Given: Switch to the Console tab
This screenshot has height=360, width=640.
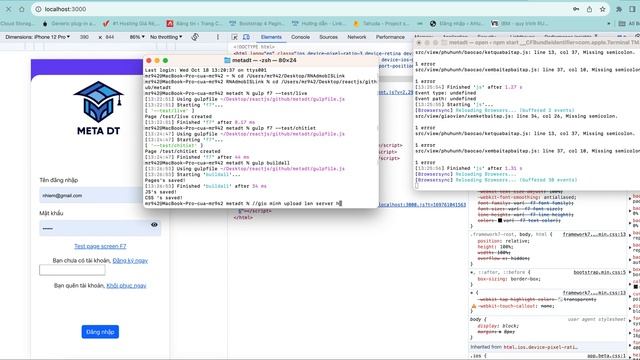Looking at the screenshot, I should click(300, 37).
